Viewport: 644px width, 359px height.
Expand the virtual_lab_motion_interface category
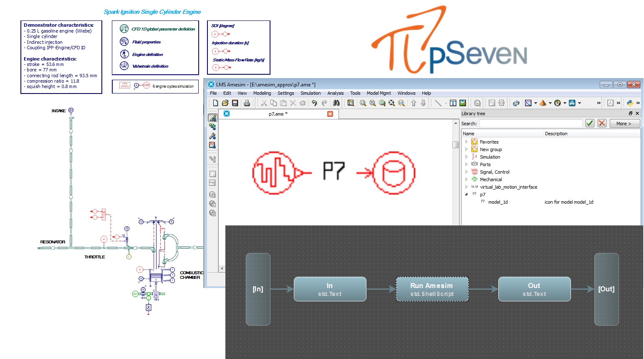pyautogui.click(x=466, y=187)
